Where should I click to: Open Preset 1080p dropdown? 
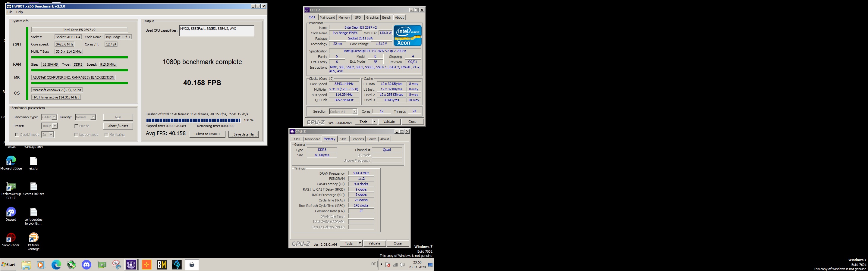point(49,126)
